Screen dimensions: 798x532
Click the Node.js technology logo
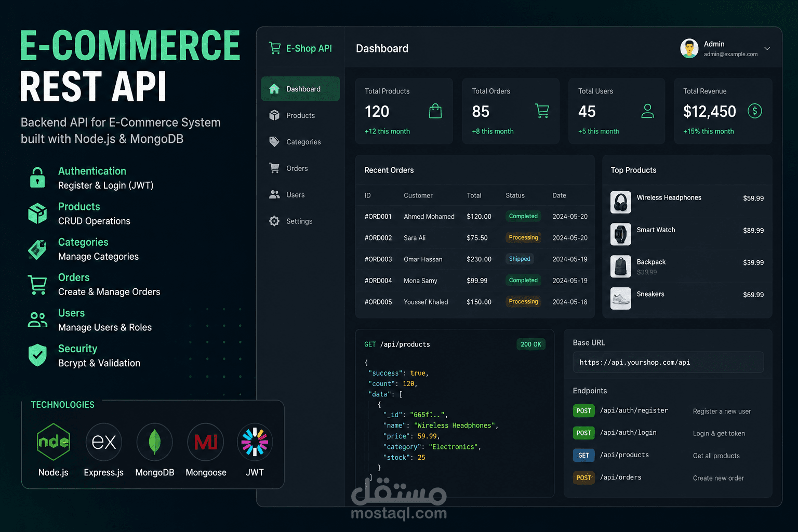click(54, 442)
